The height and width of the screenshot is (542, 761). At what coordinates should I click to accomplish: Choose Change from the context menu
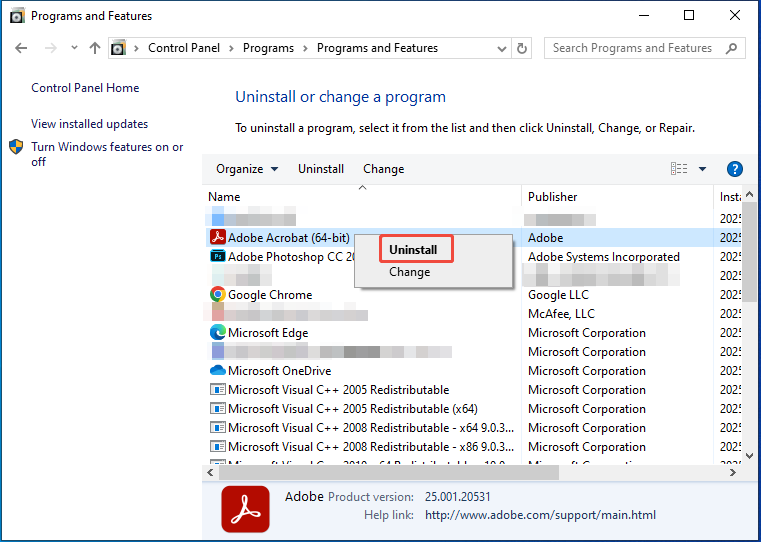pyautogui.click(x=410, y=272)
